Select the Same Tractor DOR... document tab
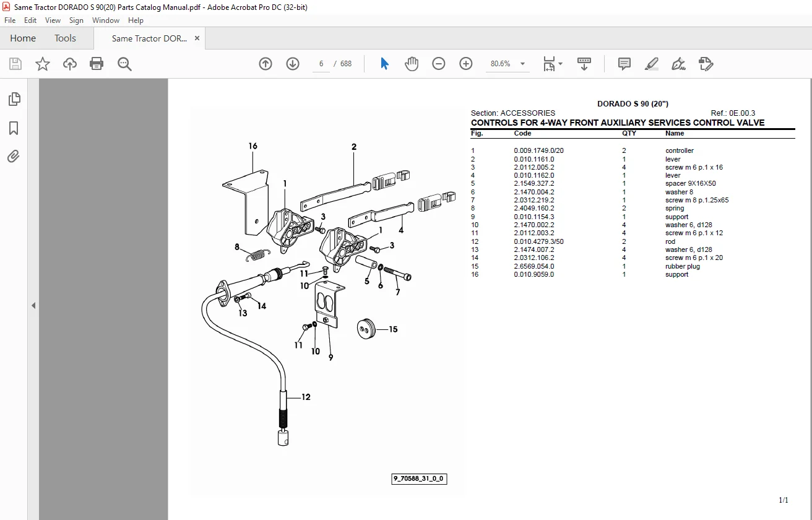The width and height of the screenshot is (812, 520). [x=149, y=38]
